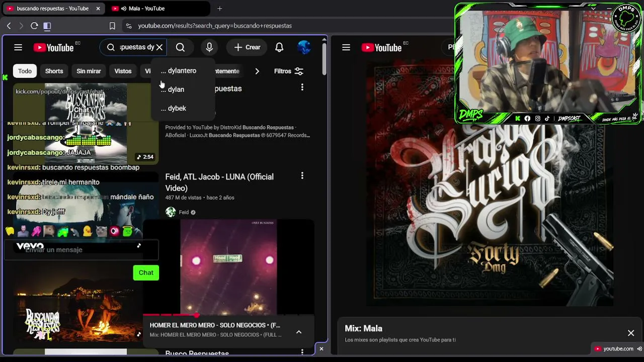Mute using the speaker icon beside youtube.com
The image size is (644, 362).
pyautogui.click(x=639, y=348)
